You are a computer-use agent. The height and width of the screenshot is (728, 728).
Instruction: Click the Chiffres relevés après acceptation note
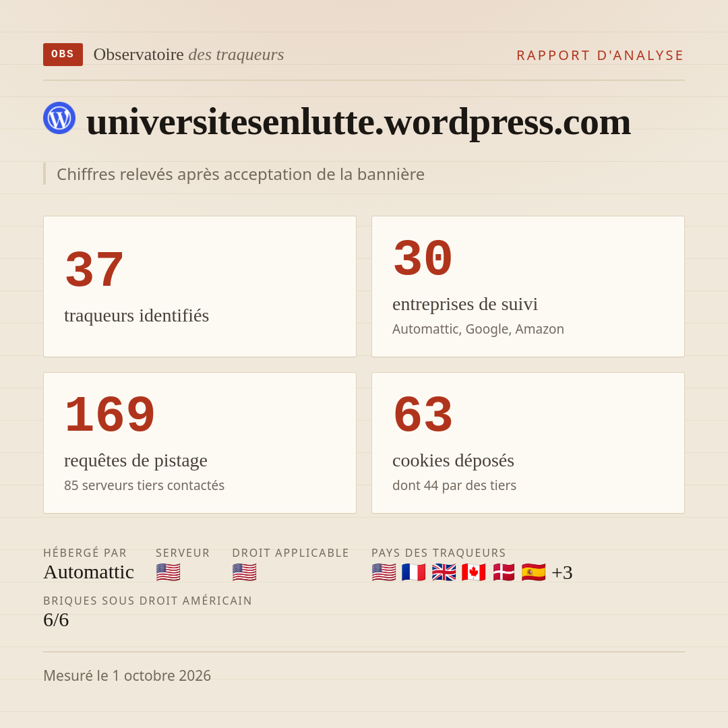(241, 175)
